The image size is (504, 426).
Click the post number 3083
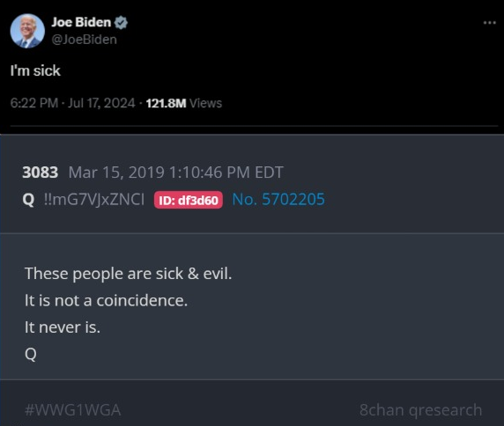(41, 173)
